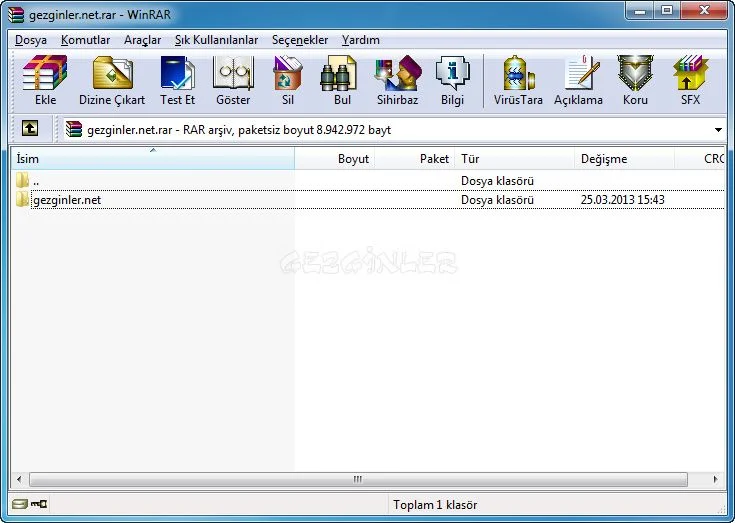Viewport: 735px width, 523px height.
Task: Go up one folder level button
Action: click(x=30, y=130)
